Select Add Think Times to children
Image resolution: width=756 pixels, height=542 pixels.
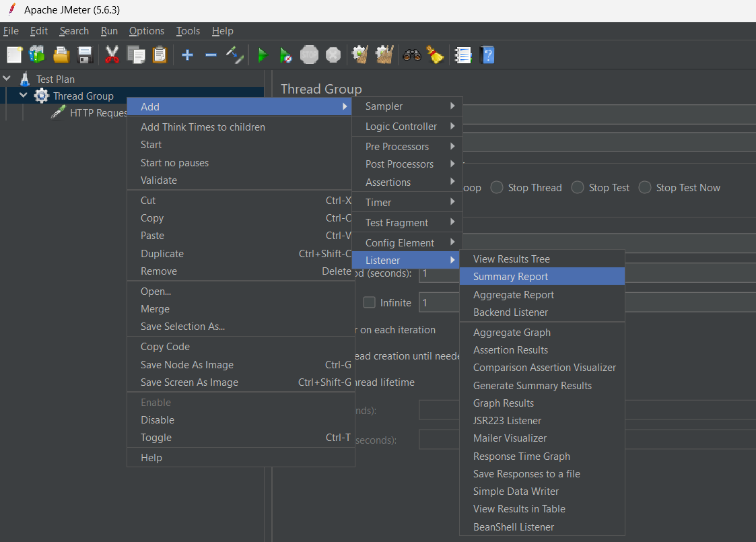tap(240, 127)
